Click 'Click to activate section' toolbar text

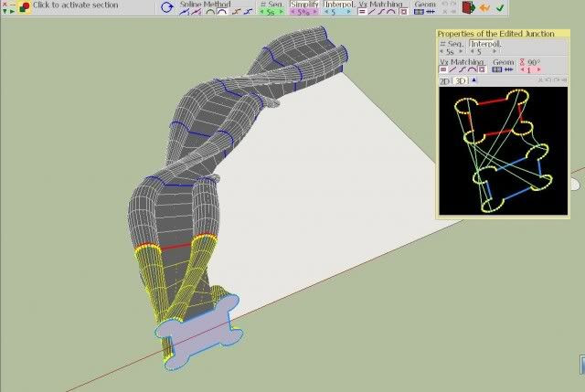(75, 5)
